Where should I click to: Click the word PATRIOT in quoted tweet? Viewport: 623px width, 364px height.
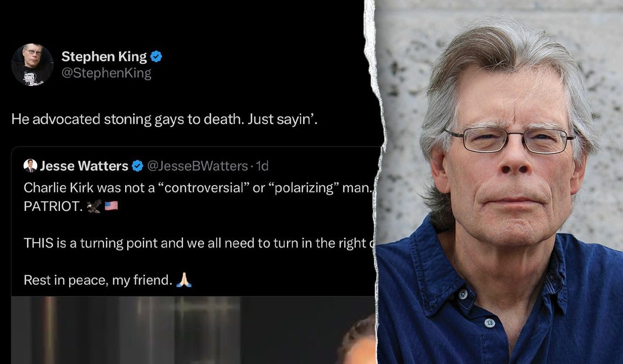point(53,206)
